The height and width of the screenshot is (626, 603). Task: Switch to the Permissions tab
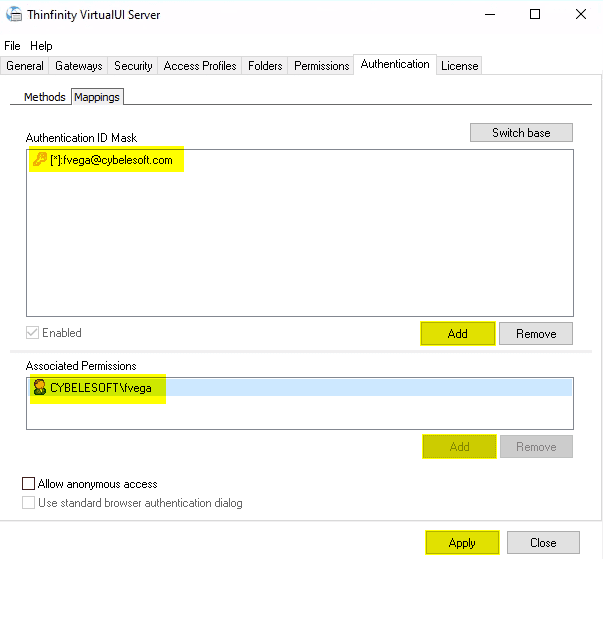pos(321,66)
